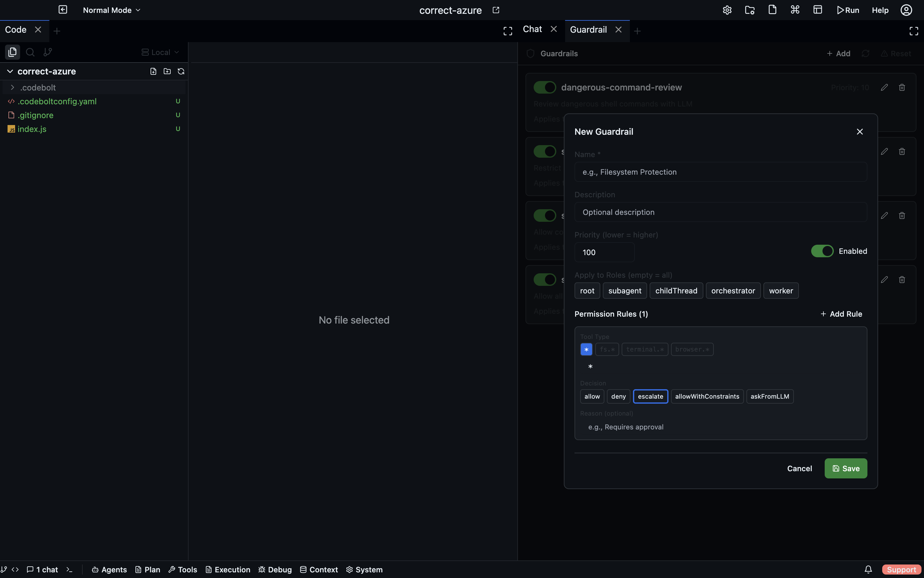Click the new folder icon beside correct-azure

(167, 72)
